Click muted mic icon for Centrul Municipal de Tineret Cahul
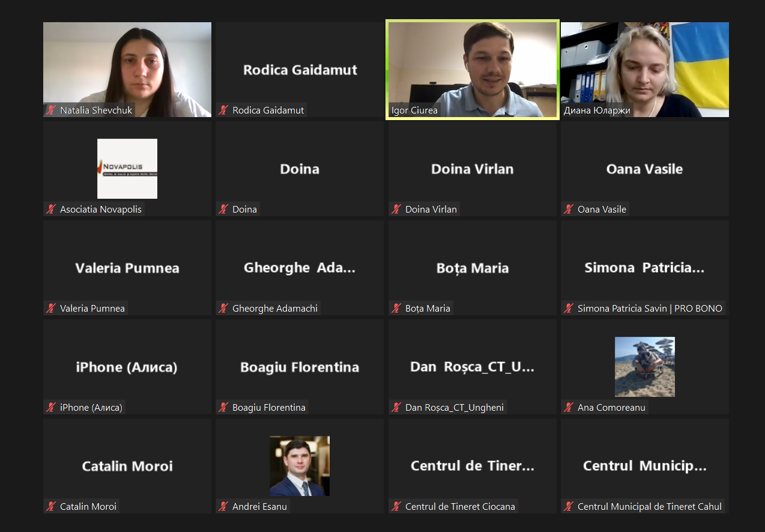765x532 pixels. 569,507
